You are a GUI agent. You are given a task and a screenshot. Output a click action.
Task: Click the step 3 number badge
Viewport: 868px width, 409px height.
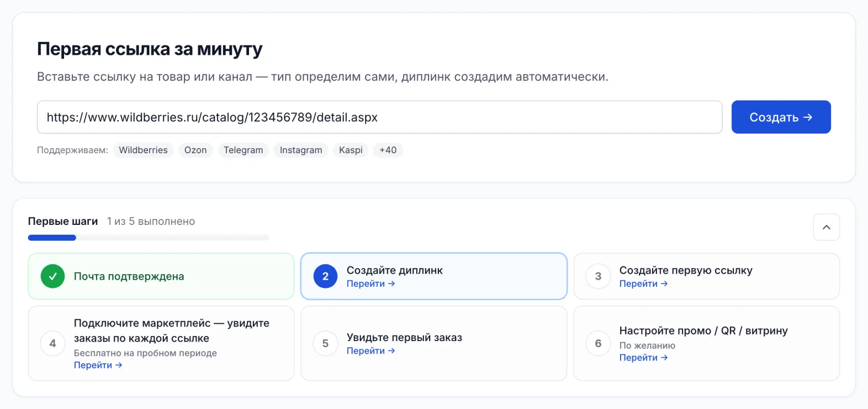pyautogui.click(x=598, y=276)
